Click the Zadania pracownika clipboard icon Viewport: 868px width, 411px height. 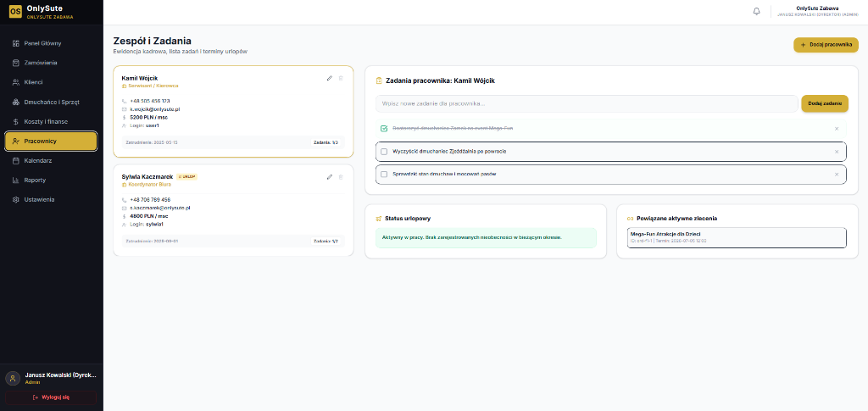pyautogui.click(x=379, y=81)
